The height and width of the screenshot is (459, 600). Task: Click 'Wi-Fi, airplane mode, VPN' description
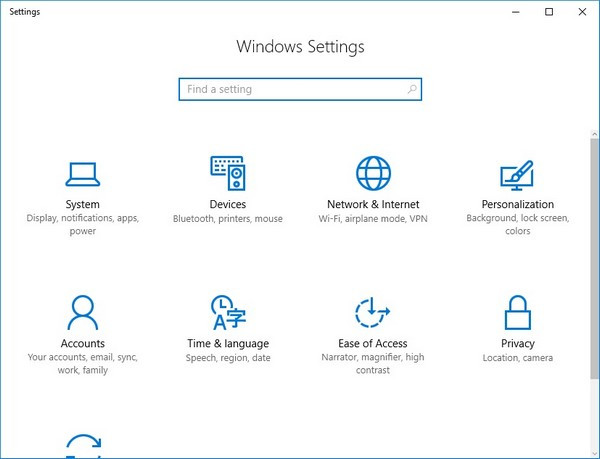pos(373,219)
